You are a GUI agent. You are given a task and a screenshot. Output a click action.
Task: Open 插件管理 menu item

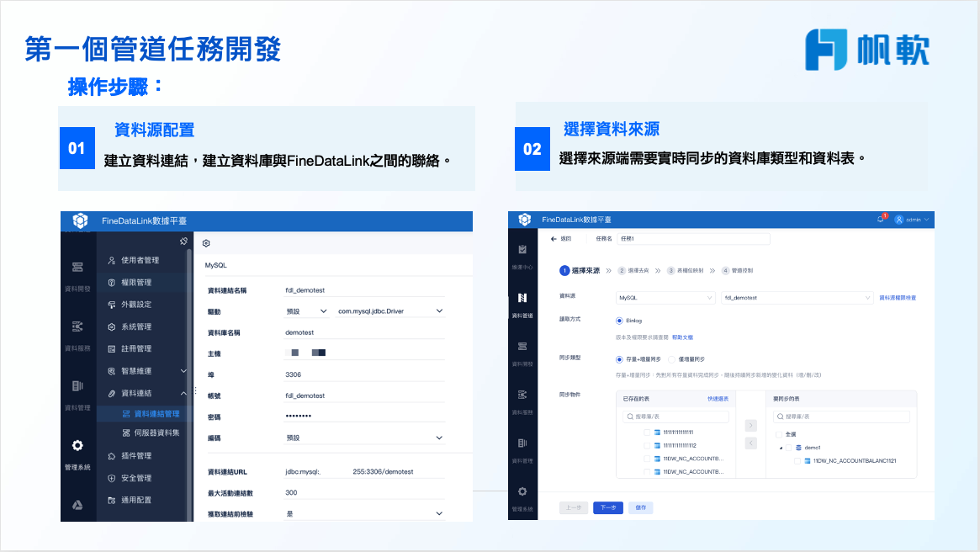coord(136,456)
